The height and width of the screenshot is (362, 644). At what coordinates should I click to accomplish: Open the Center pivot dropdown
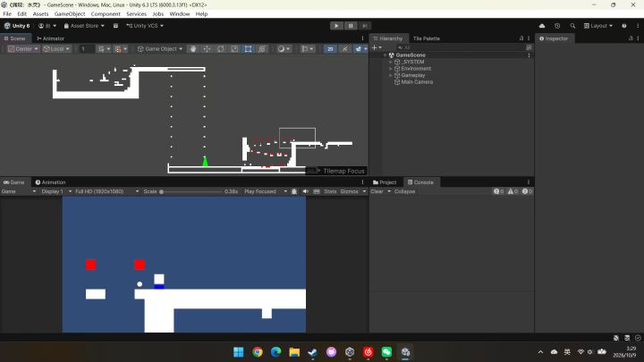coord(23,49)
